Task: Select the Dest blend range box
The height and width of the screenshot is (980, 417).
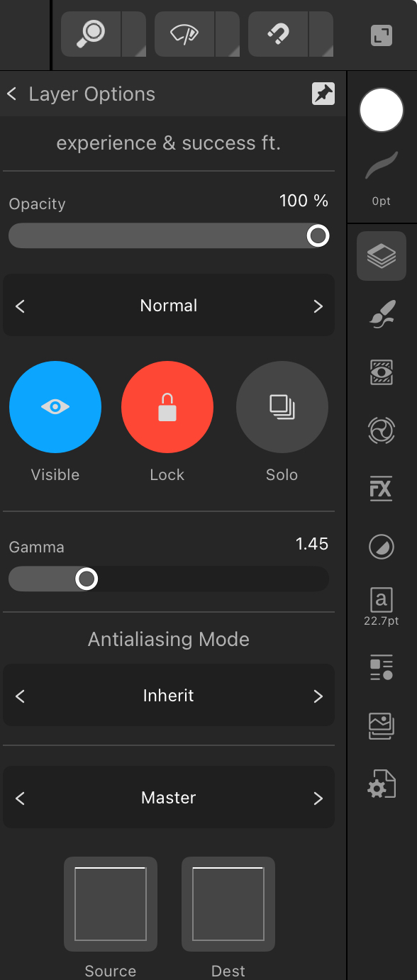Action: tap(228, 904)
